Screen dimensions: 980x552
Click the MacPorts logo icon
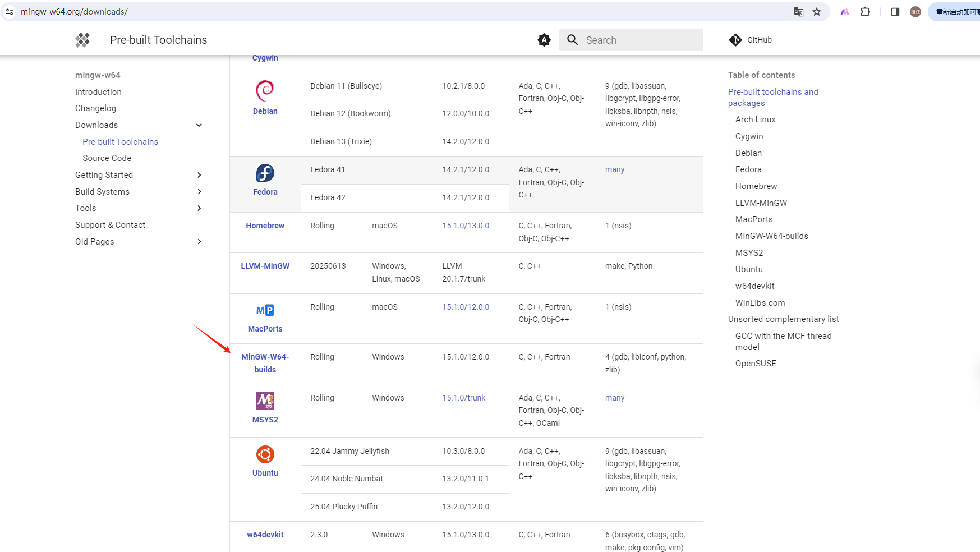click(x=265, y=310)
